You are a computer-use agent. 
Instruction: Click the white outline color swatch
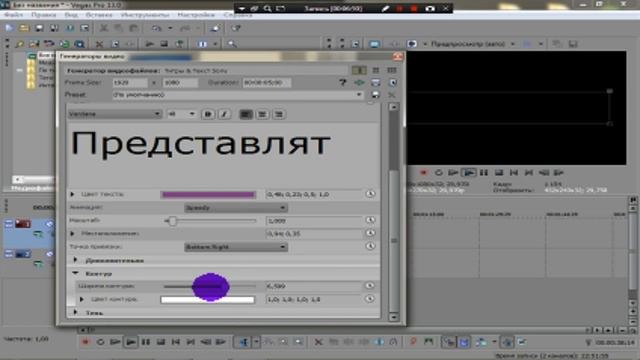208,300
